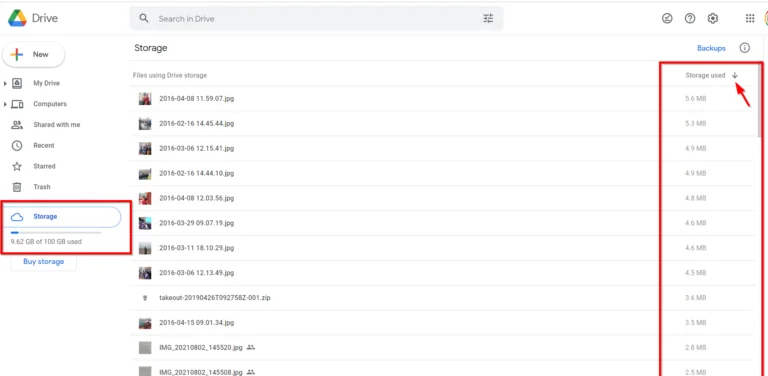Click the Shared with me people icon
This screenshot has width=768, height=376.
17,125
